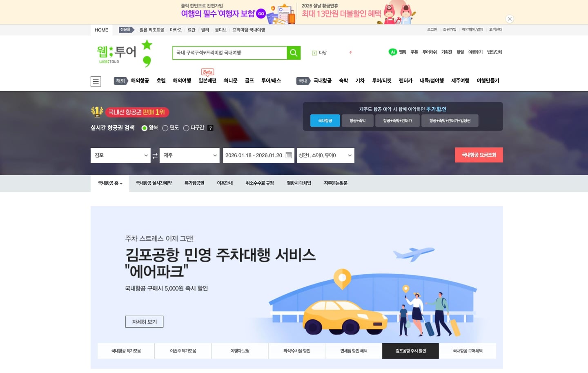Click the Beta badge above 일본배편
This screenshot has height=373, width=588.
208,72
